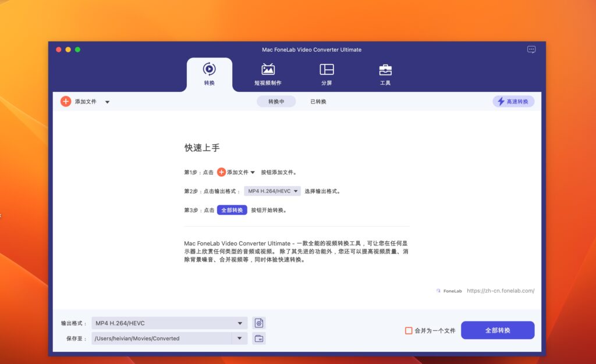Open the MP4 H.264/HEVC format dropdown

tap(272, 191)
